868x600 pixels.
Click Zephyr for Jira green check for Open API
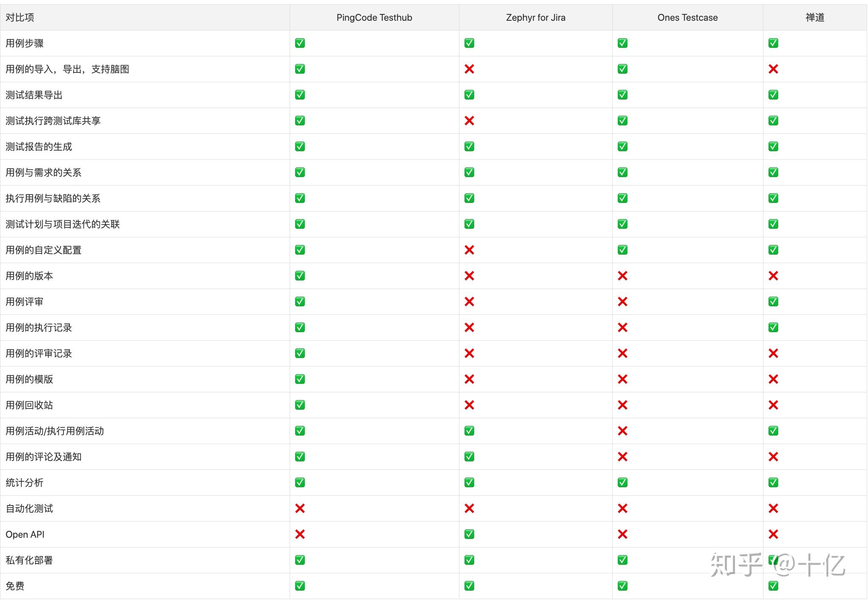(469, 534)
